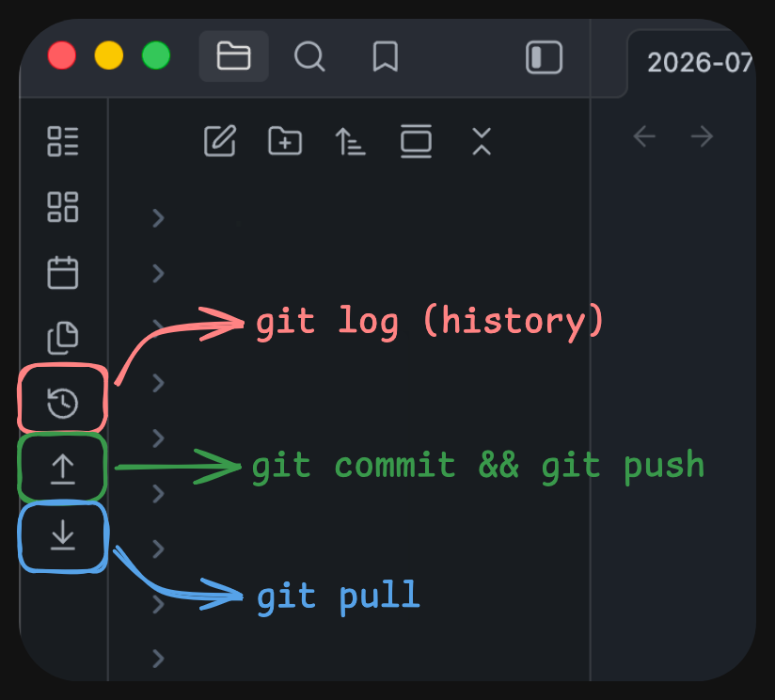Toggle auto-reveal current file icon
775x700 pixels.
tap(416, 141)
